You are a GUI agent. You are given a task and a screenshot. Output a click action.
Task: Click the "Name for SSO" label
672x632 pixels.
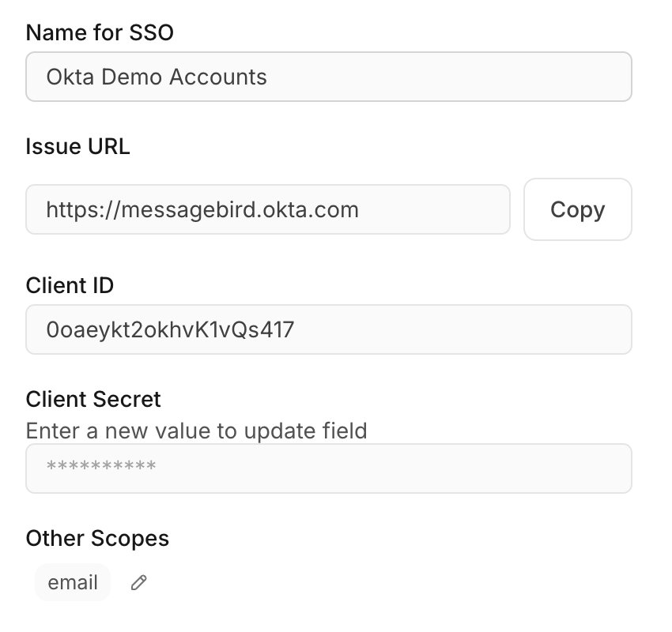tap(100, 32)
